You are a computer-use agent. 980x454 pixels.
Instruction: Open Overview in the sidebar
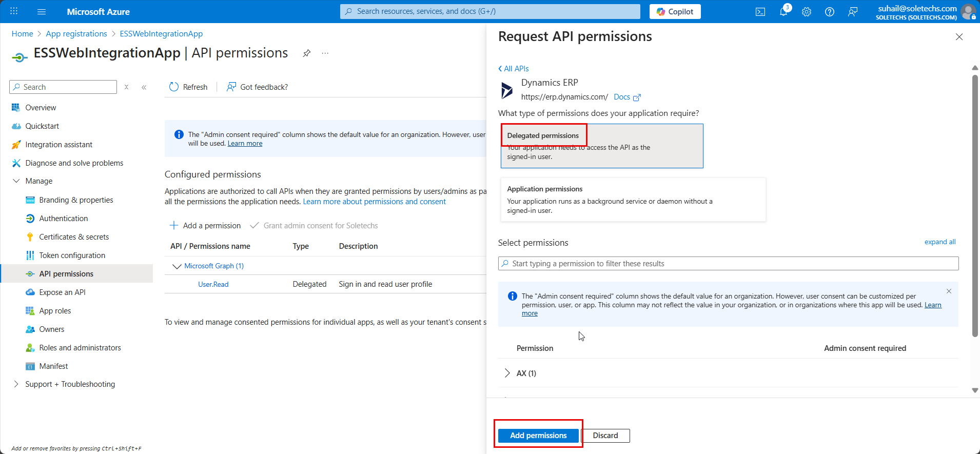click(x=41, y=108)
